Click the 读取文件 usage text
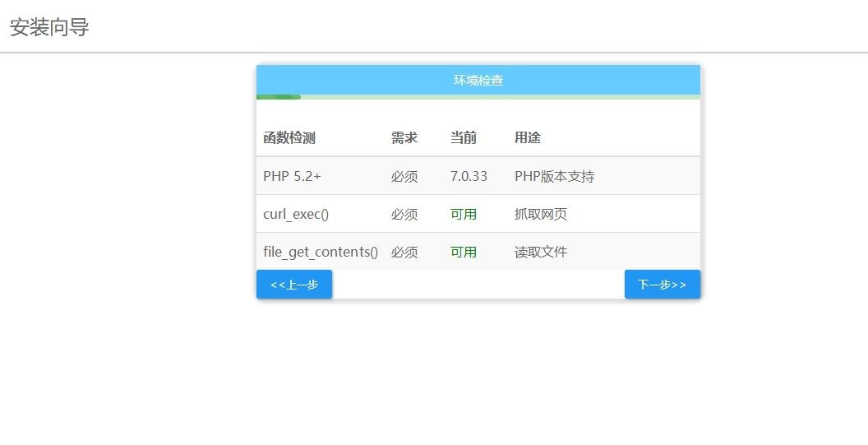Image resolution: width=868 pixels, height=445 pixels. point(541,252)
